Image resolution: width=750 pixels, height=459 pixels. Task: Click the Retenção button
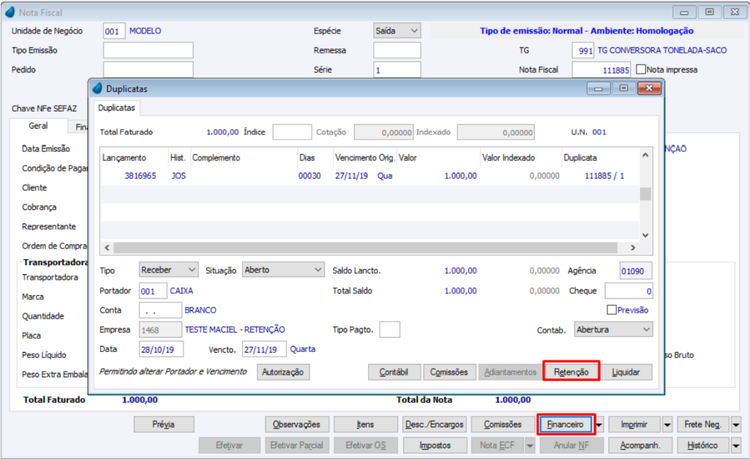click(571, 372)
